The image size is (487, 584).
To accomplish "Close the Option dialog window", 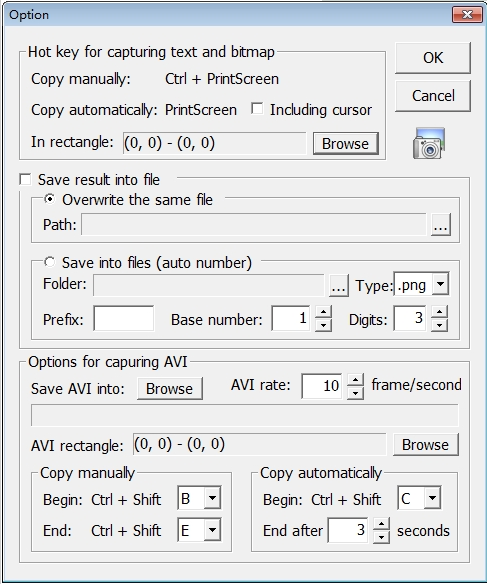I will click(x=467, y=15).
